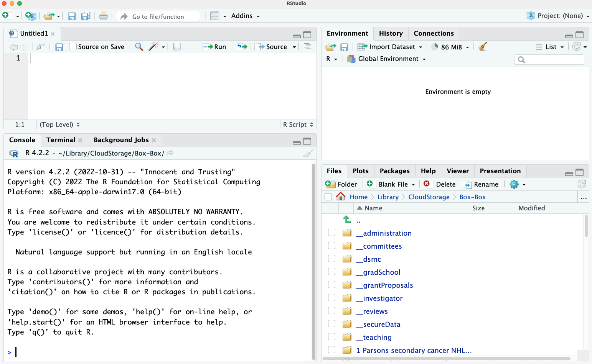Click the Environment search field

point(549,59)
